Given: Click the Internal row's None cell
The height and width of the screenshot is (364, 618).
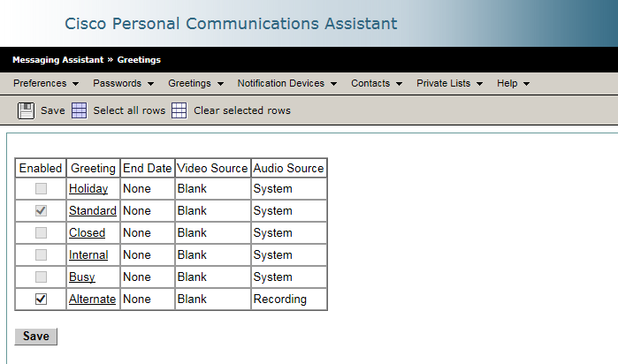Looking at the screenshot, I should click(148, 254).
